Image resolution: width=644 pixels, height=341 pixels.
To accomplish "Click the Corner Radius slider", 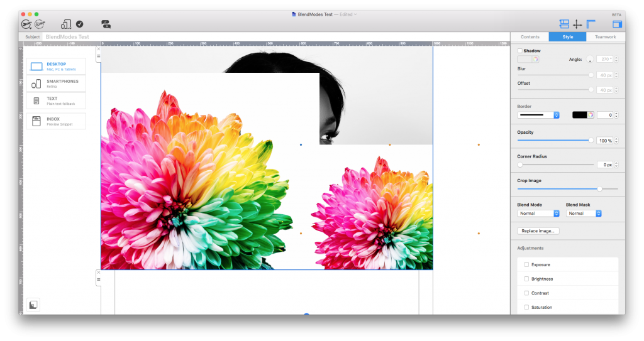I will [555, 165].
